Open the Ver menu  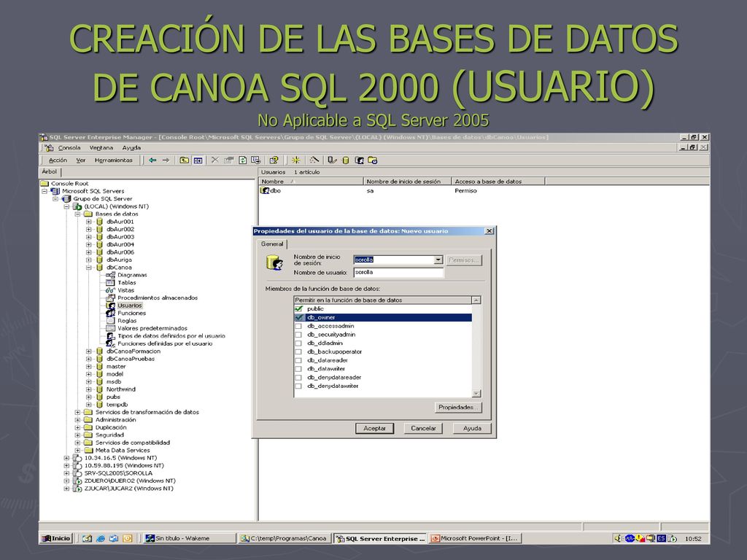point(81,160)
